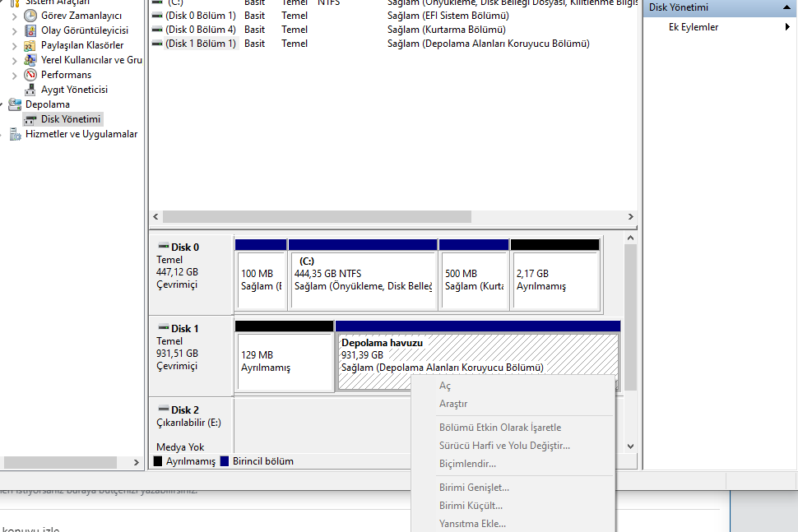The height and width of the screenshot is (532, 798).
Task: Click volume icon of Disk 1 Bölüm 1 row
Action: click(x=157, y=44)
